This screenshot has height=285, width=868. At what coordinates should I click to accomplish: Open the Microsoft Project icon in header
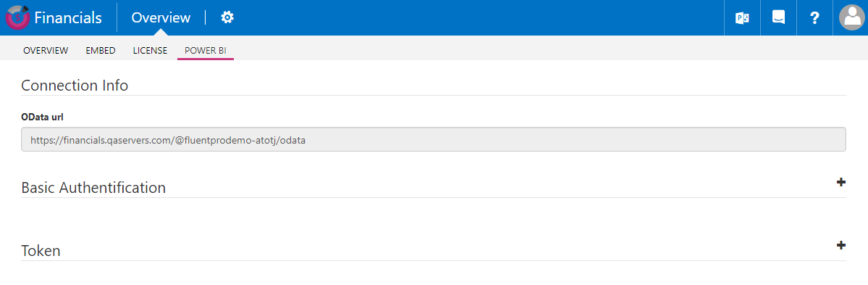[x=742, y=18]
